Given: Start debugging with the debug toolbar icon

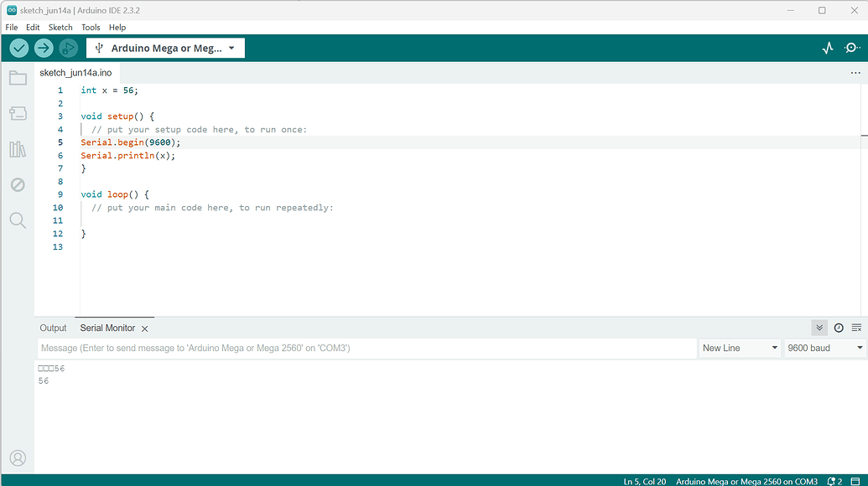Looking at the screenshot, I should 67,48.
